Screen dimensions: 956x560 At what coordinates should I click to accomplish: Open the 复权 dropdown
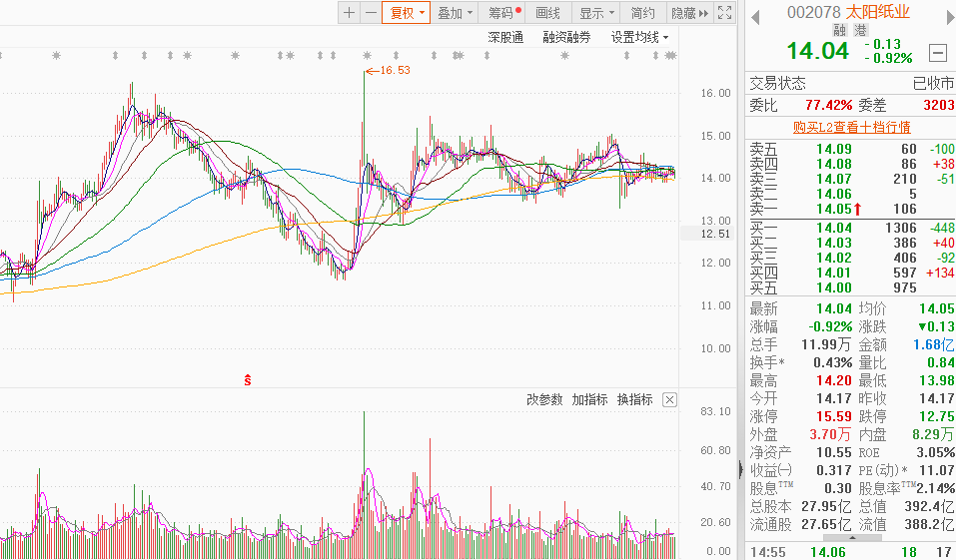click(x=407, y=13)
